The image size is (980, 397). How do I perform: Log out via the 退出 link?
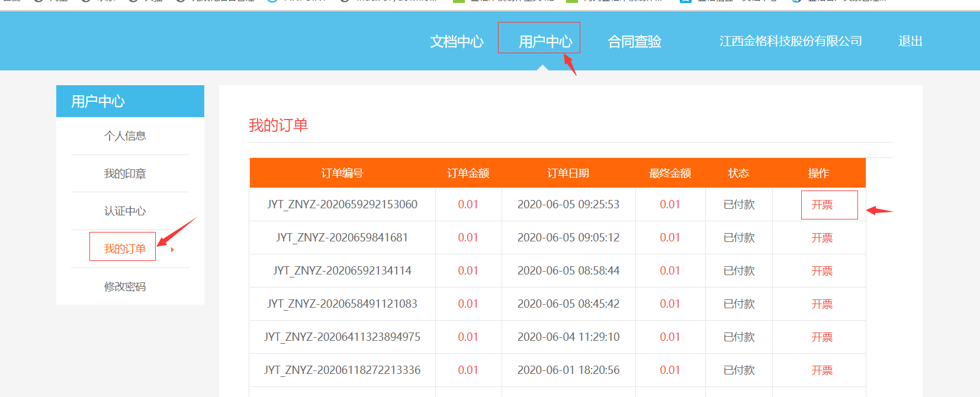coord(910,41)
